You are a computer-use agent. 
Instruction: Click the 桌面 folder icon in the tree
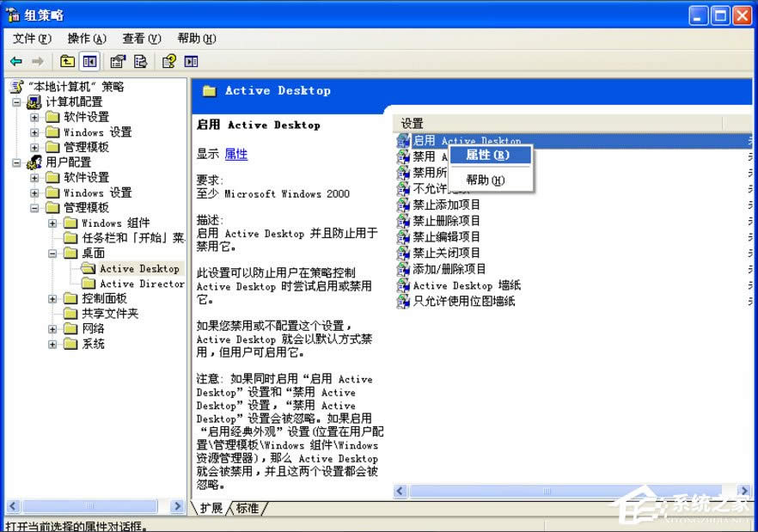click(x=71, y=253)
